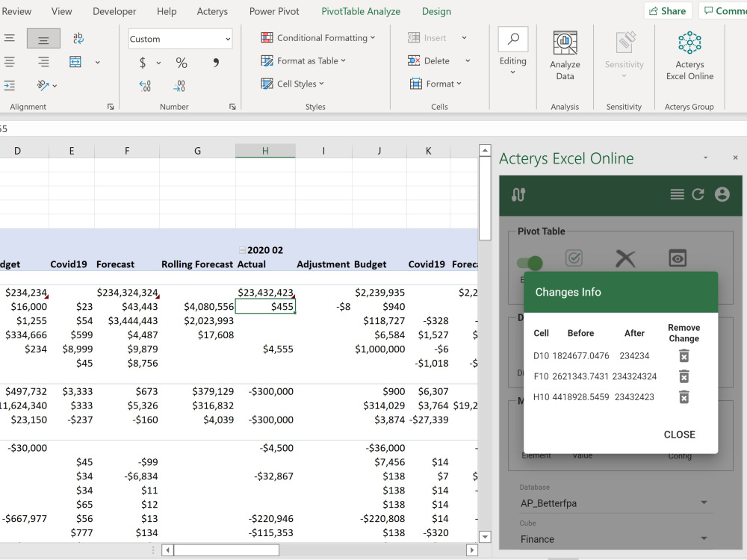Open Analyze Data tool
Viewport: 747px width, 560px height.
(565, 55)
